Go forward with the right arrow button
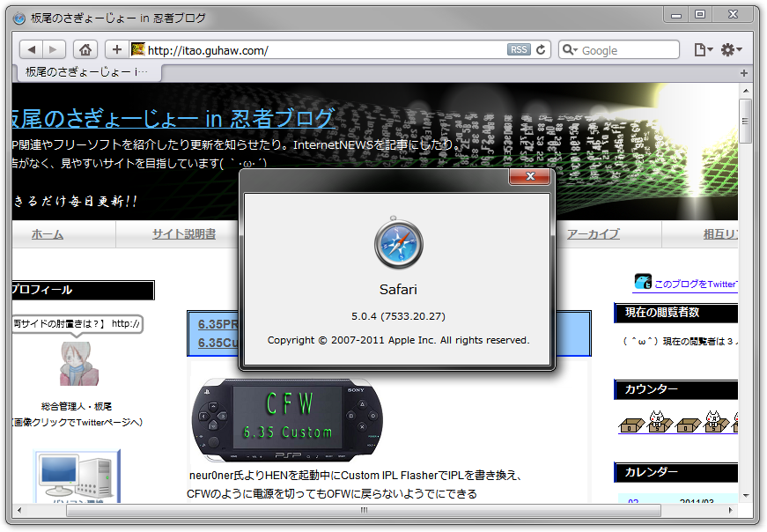 click(x=54, y=49)
